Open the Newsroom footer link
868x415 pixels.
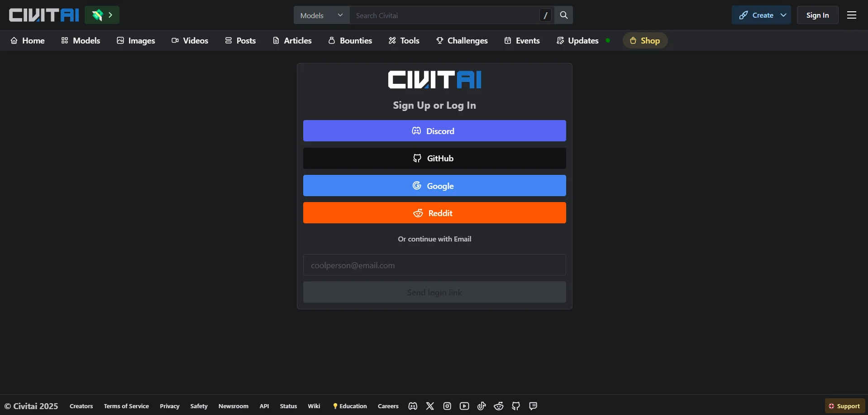(x=234, y=406)
